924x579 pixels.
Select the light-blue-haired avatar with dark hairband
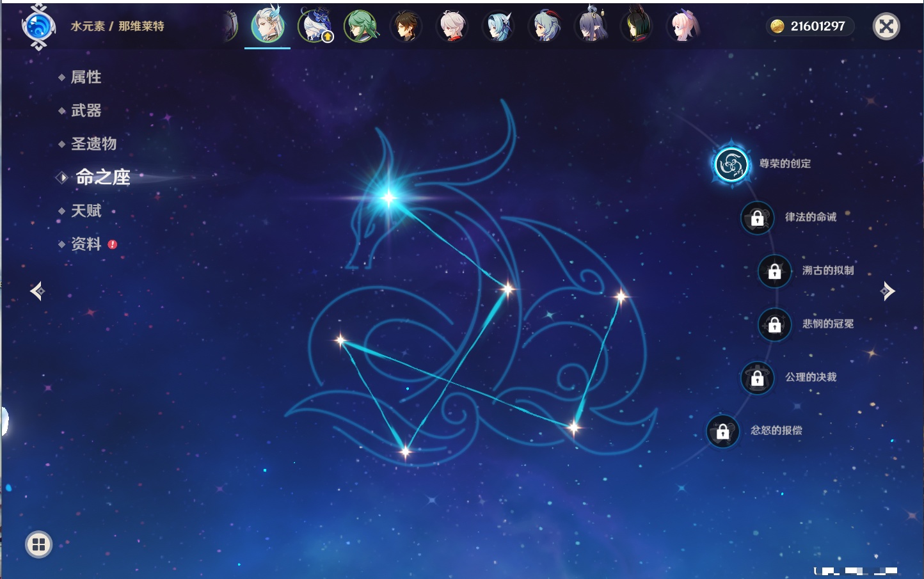point(498,26)
